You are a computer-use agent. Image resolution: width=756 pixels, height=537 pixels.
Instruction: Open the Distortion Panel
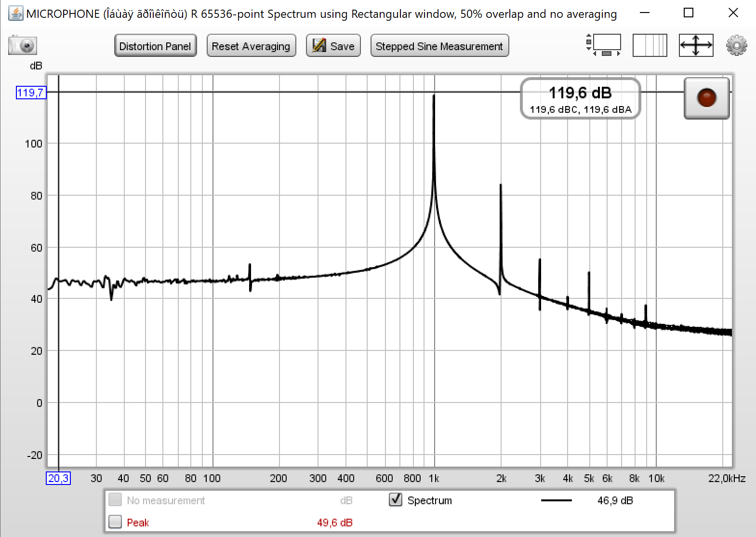click(155, 46)
